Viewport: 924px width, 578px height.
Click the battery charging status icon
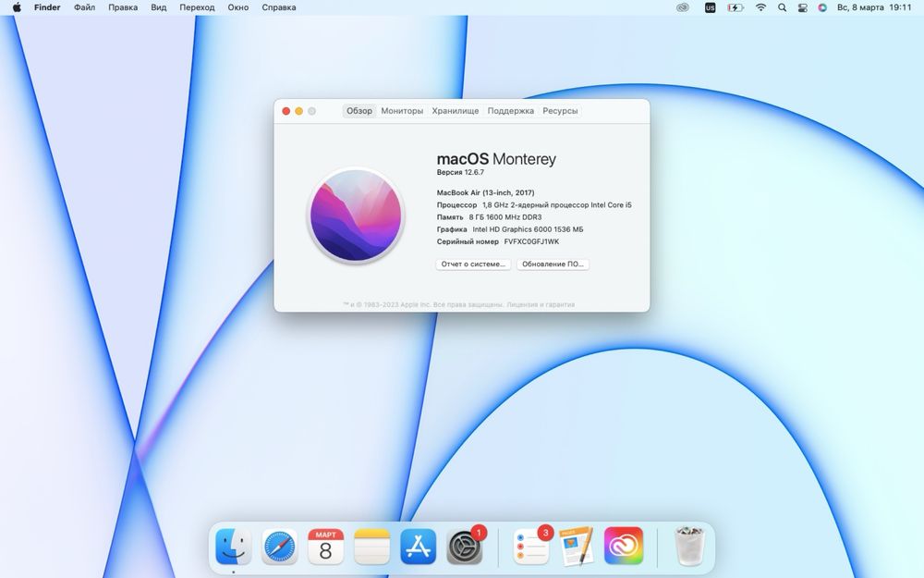click(735, 7)
